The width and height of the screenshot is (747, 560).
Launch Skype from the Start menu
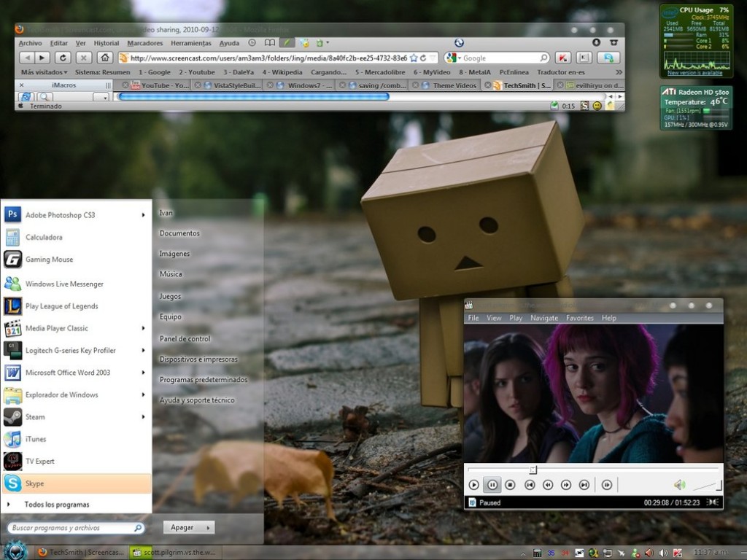(x=34, y=483)
